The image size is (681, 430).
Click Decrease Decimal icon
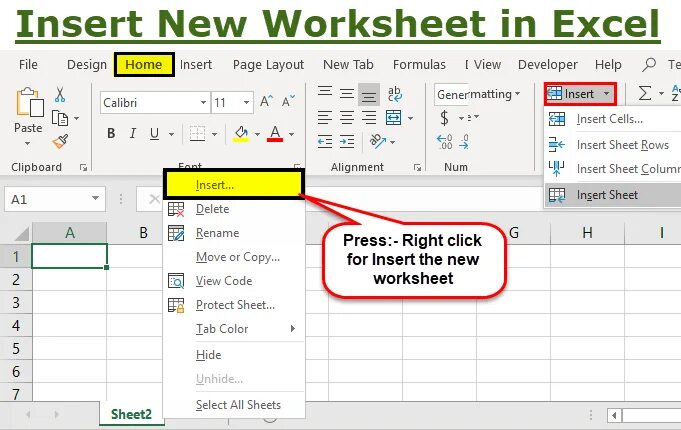point(464,142)
